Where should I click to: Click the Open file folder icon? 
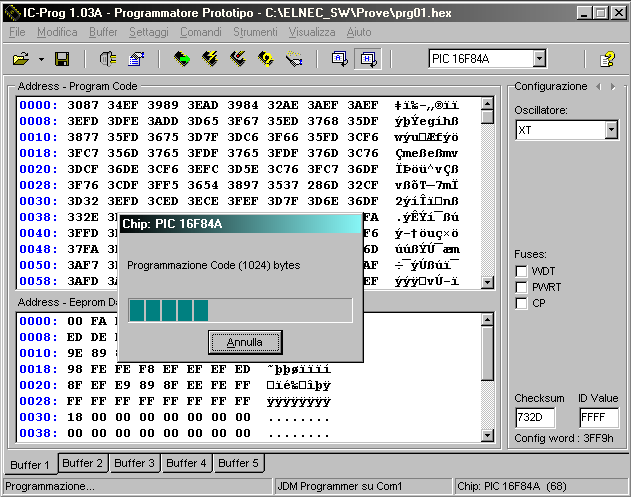21,59
